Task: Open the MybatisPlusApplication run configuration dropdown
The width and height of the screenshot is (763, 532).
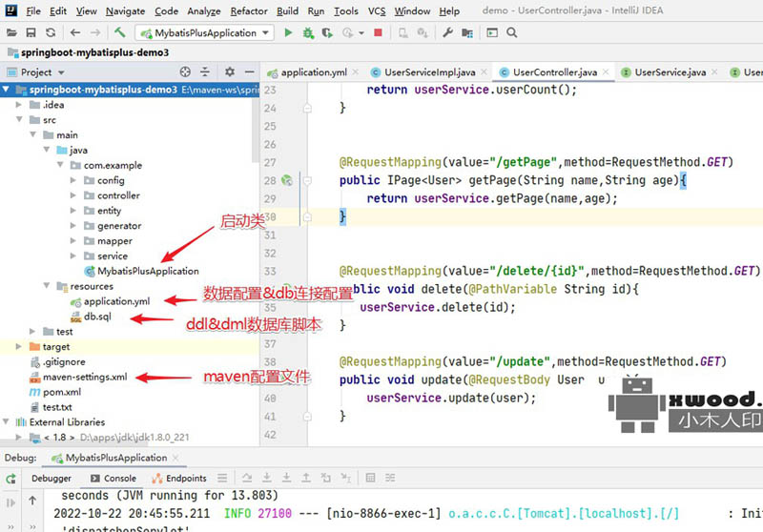Action: click(204, 32)
